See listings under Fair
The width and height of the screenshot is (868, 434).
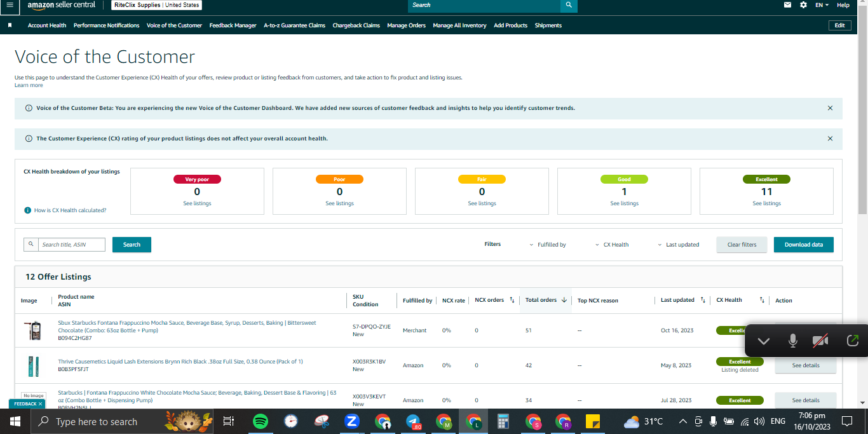click(x=482, y=203)
